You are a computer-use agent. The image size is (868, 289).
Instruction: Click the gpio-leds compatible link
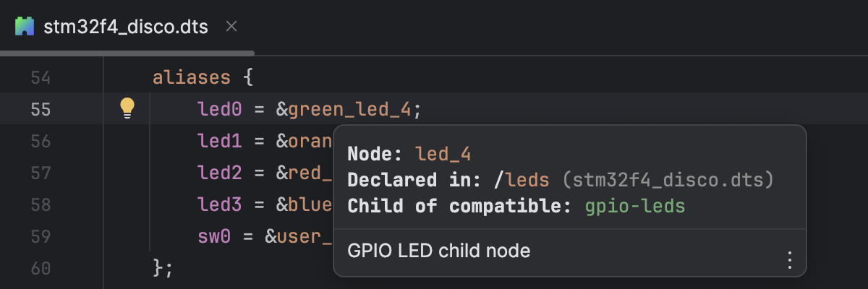click(634, 206)
